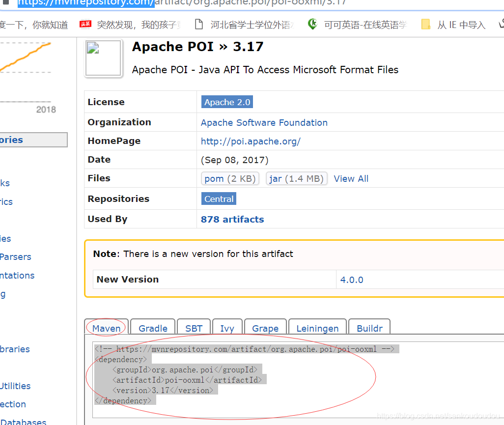Switch to the Gradle tab

coord(153,328)
